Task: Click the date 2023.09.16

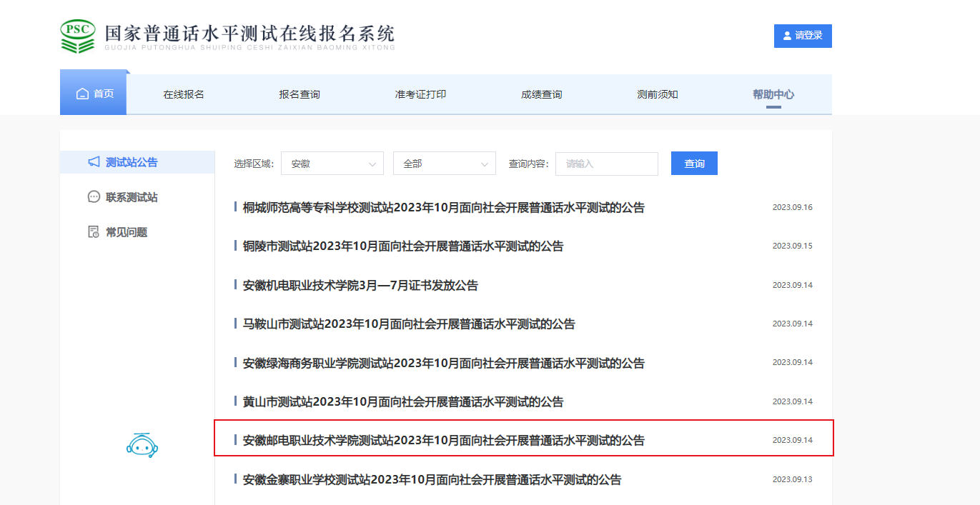Action: tap(792, 207)
